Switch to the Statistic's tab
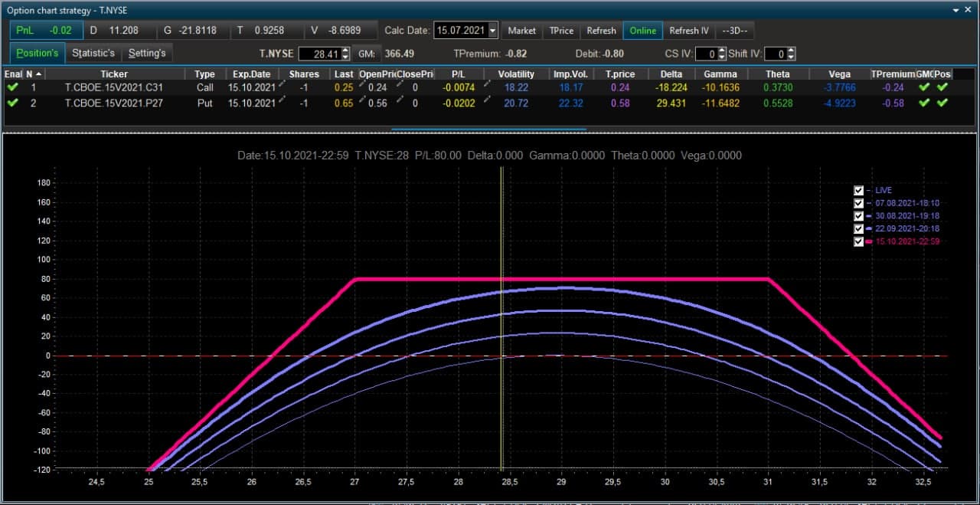980x505 pixels. point(93,53)
